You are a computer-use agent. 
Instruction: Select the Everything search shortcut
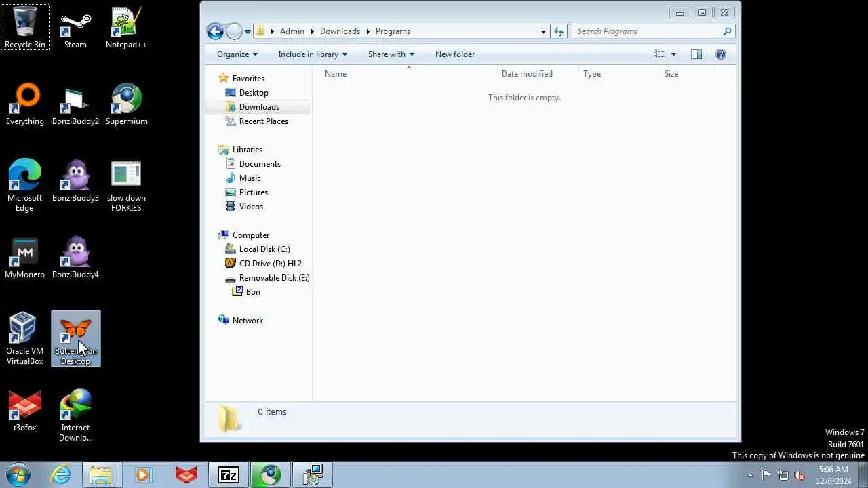click(25, 104)
